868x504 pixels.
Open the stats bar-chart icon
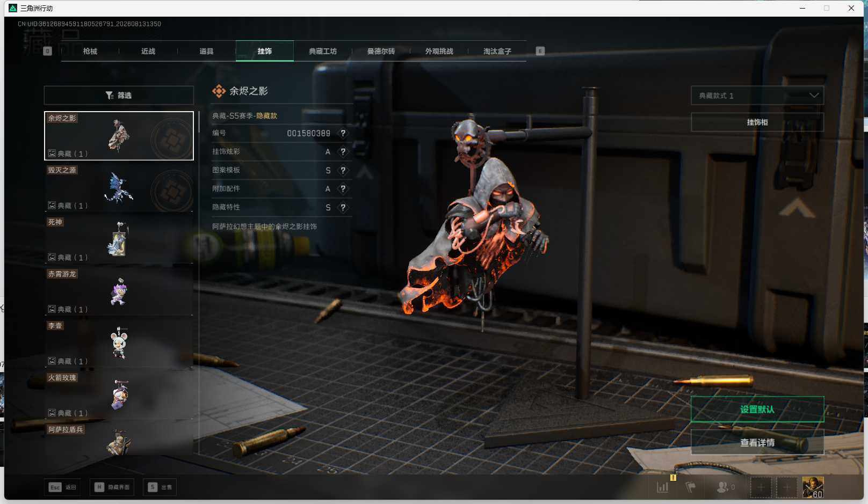coord(663,487)
